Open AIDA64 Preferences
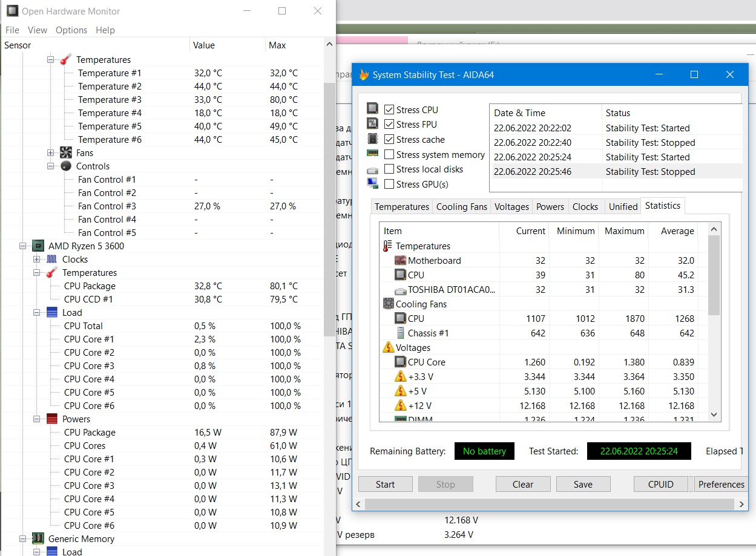Viewport: 756px width, 556px height. 721,485
